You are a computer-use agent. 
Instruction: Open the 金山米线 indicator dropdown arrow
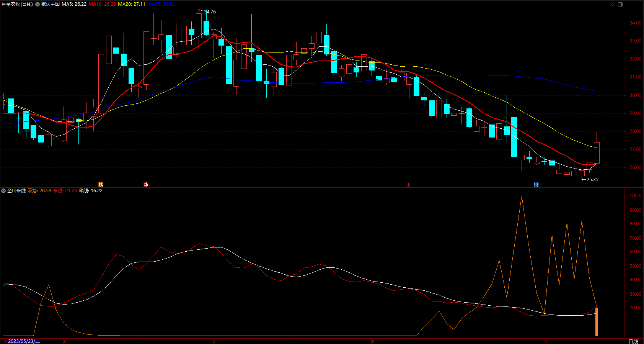(3, 191)
